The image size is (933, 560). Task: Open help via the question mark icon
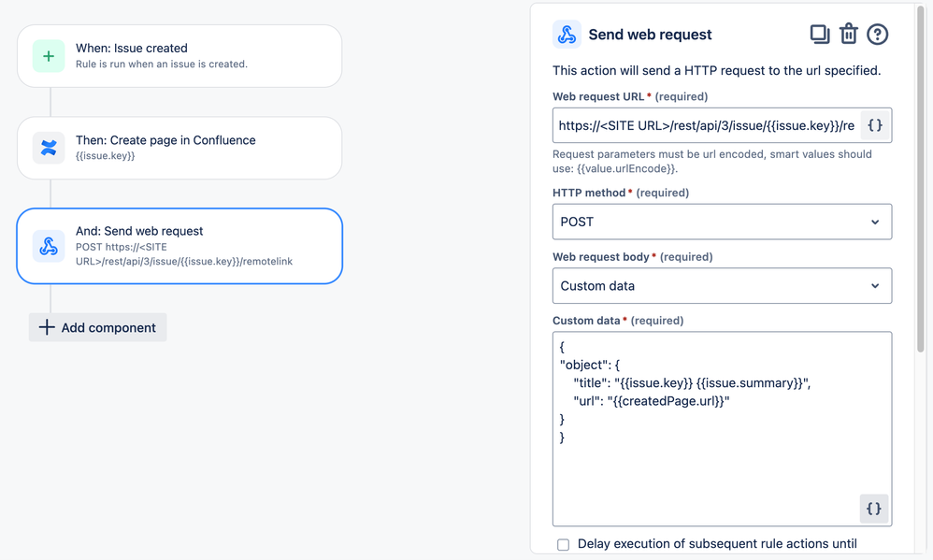(877, 35)
